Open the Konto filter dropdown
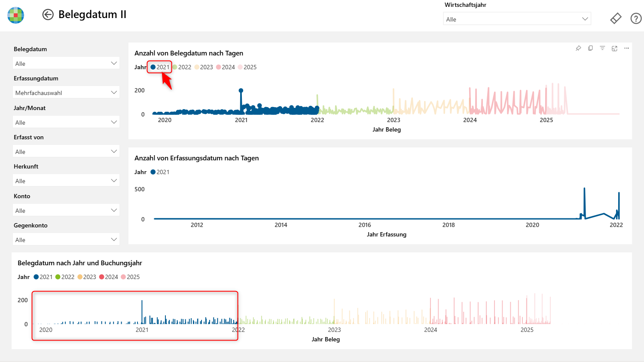 coord(66,210)
